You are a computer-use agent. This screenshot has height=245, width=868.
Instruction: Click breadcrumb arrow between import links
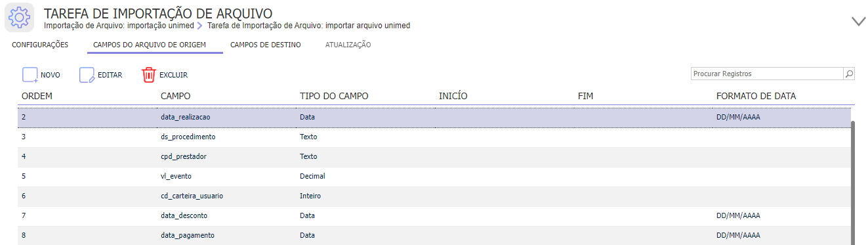[200, 26]
